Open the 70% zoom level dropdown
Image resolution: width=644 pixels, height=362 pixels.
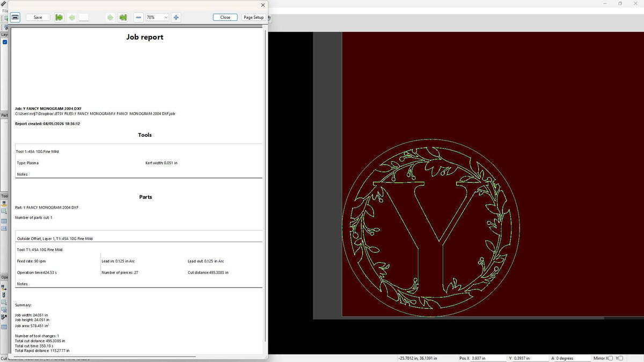[157, 17]
